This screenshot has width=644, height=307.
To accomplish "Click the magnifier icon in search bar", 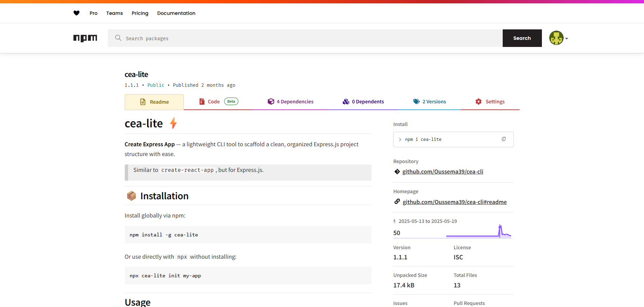I will coord(118,38).
